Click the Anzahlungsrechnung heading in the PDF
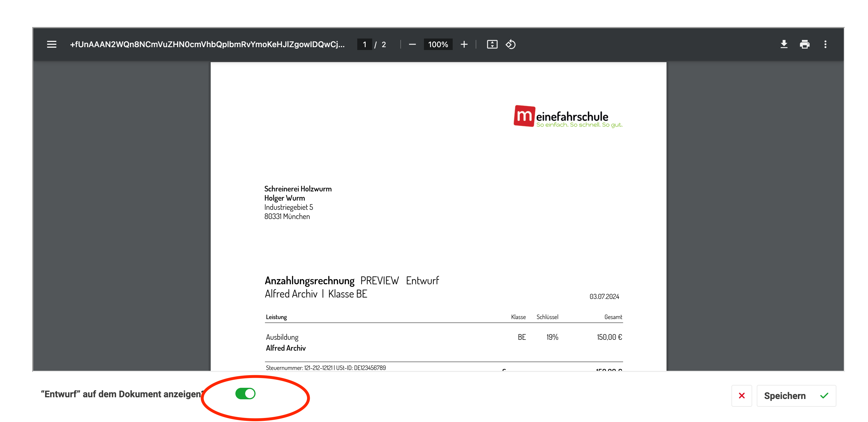The height and width of the screenshot is (422, 868). 309,281
